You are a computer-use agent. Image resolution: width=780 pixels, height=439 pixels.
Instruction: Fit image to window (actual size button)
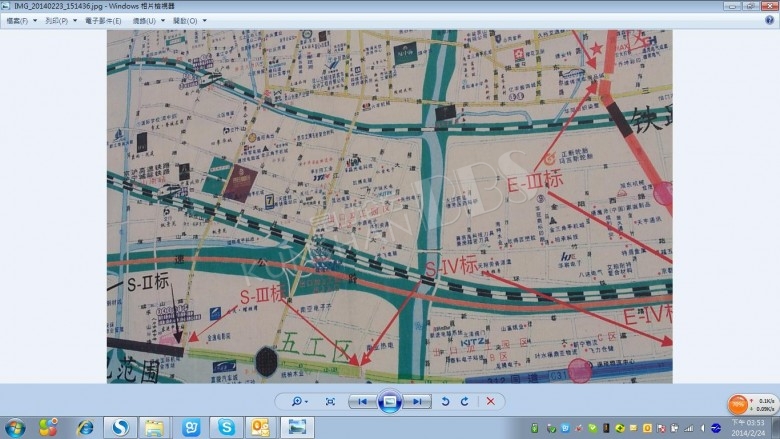point(331,401)
